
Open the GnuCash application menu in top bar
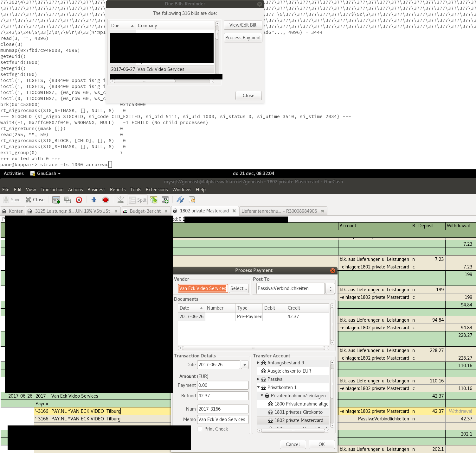[45, 173]
